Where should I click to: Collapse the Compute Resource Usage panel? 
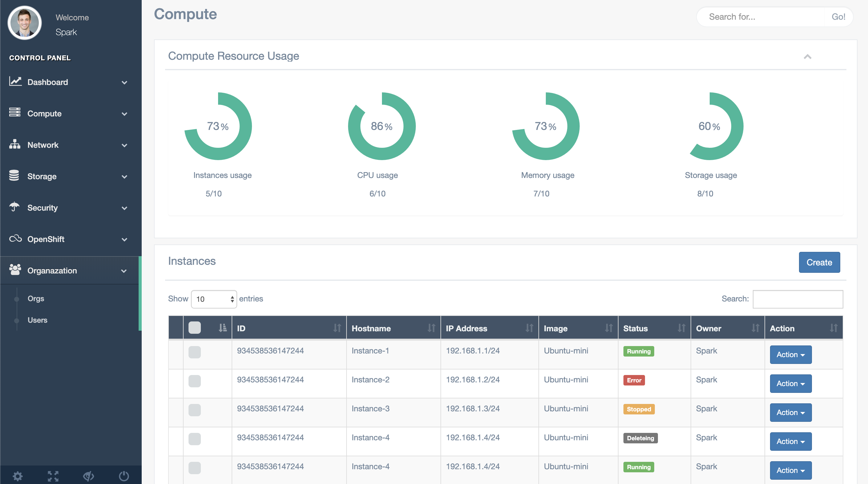[x=807, y=57]
